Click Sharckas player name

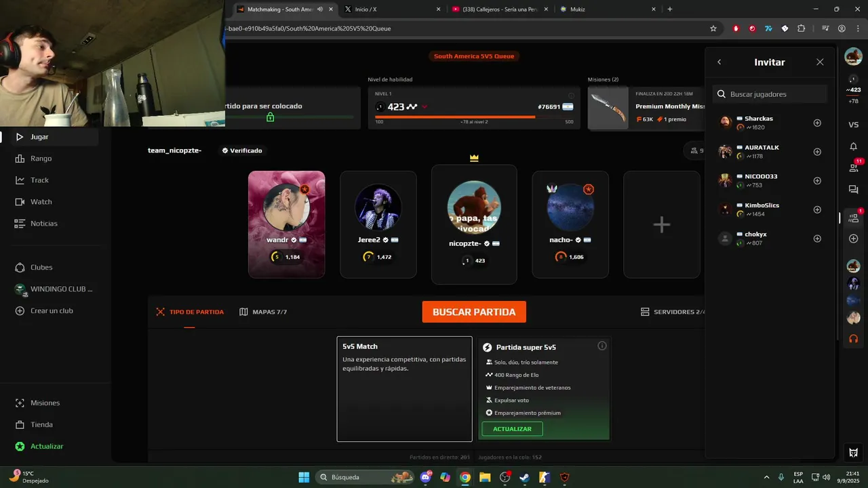coord(759,119)
